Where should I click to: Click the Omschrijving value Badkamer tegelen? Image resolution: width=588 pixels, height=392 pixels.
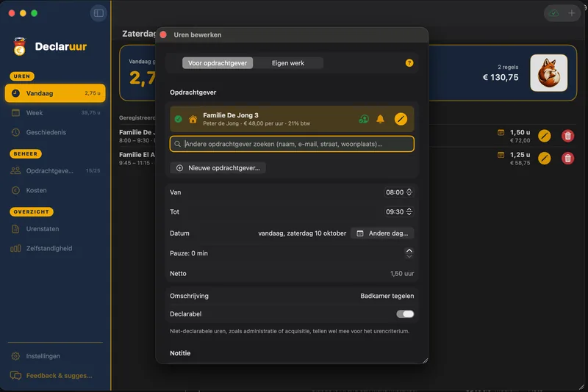coord(387,296)
